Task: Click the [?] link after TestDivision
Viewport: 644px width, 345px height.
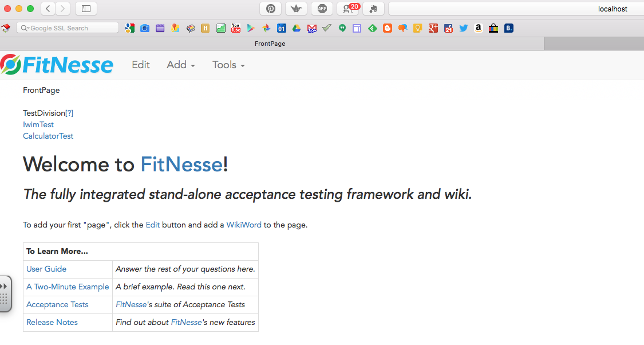Action: coord(69,113)
